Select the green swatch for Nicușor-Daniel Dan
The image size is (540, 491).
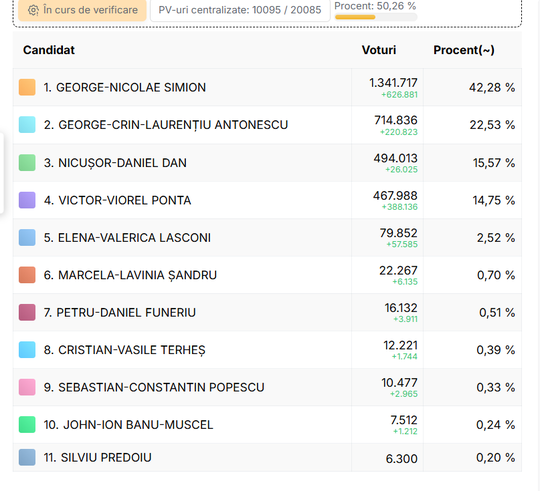click(27, 163)
